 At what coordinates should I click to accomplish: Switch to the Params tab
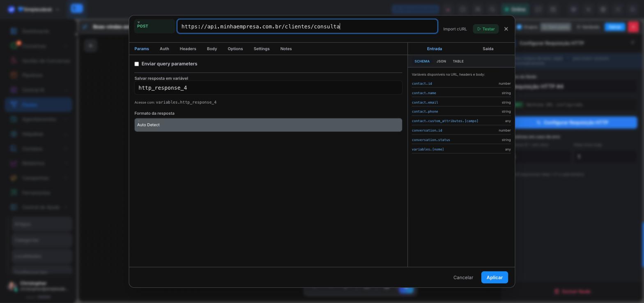142,49
